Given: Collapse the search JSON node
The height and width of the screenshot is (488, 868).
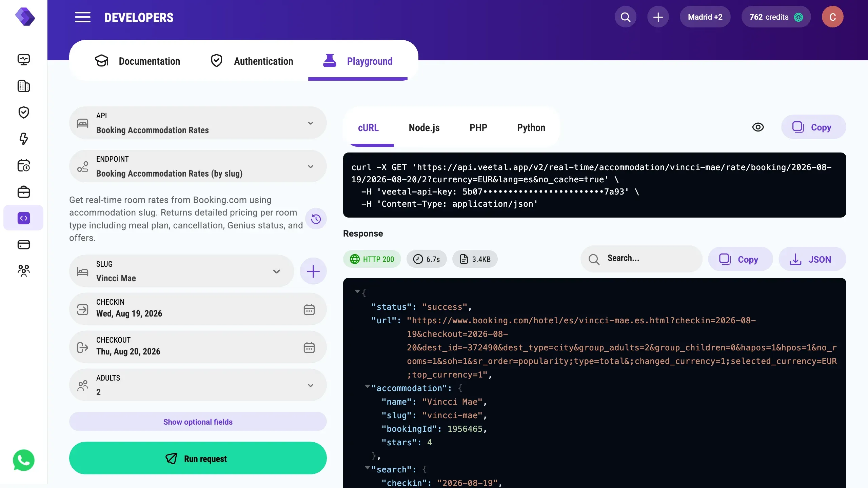Looking at the screenshot, I should pos(367,468).
